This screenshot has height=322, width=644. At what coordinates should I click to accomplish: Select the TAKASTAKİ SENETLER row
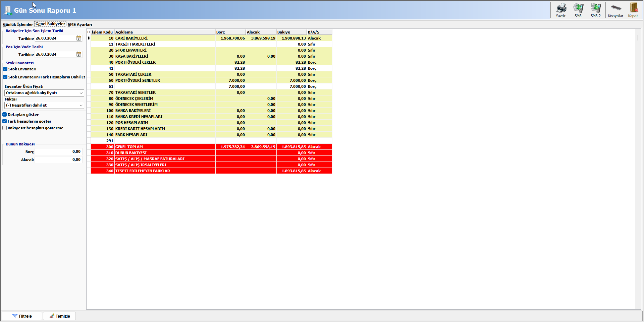(211, 92)
